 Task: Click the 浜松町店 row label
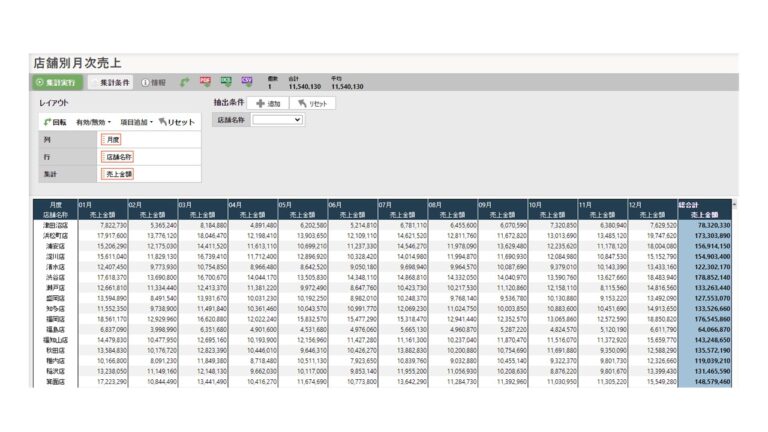(54, 235)
